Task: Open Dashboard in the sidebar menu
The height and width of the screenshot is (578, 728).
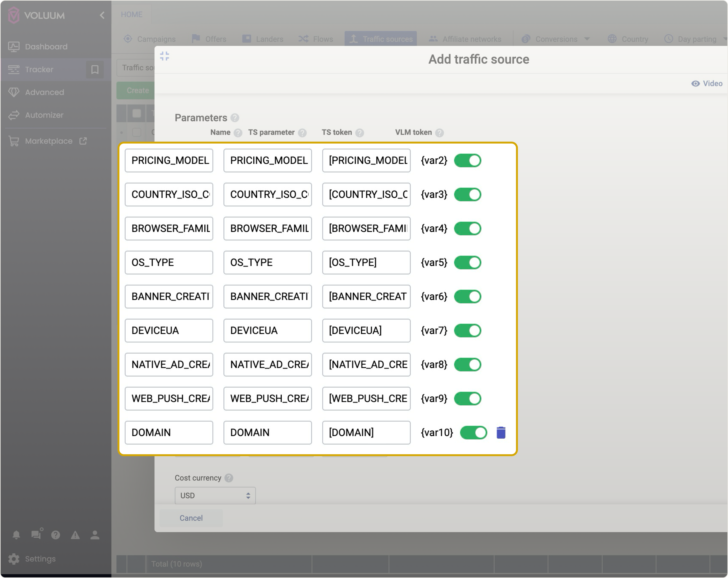Action: click(46, 47)
